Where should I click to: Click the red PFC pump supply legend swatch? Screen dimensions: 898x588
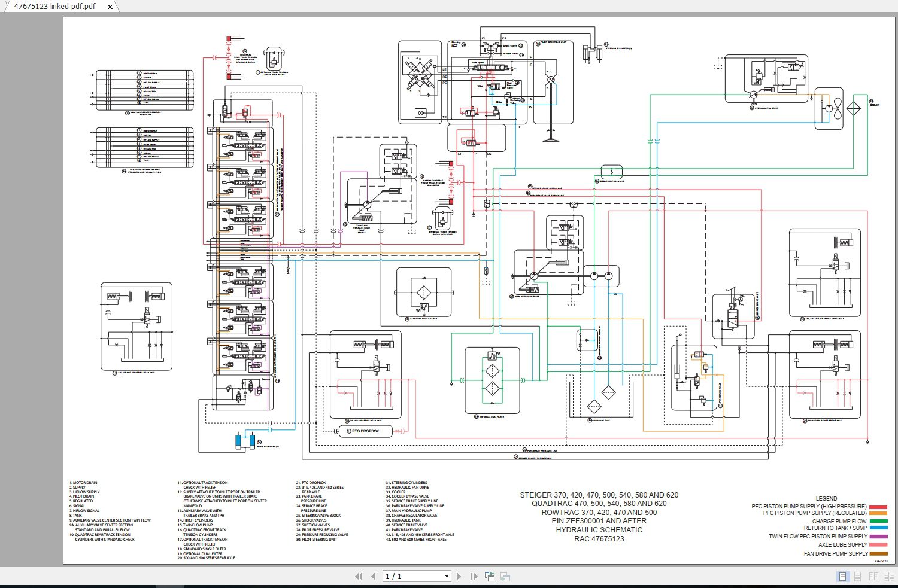pos(878,507)
